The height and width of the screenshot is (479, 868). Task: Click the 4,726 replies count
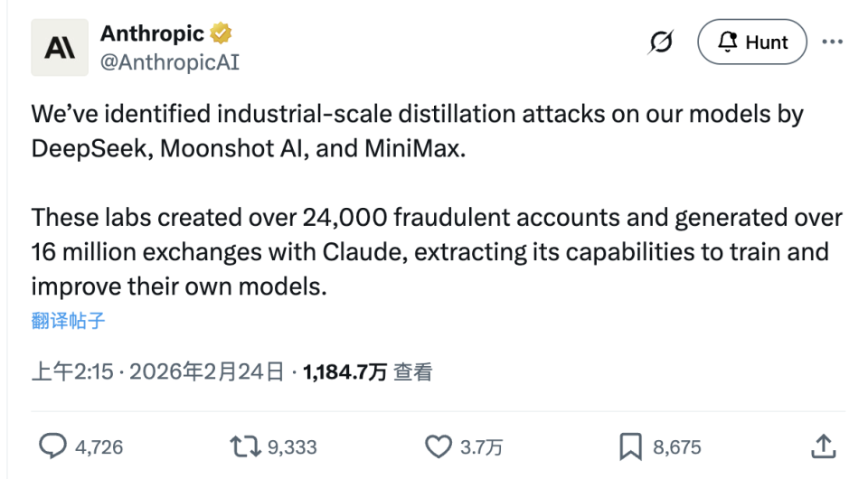pyautogui.click(x=99, y=446)
